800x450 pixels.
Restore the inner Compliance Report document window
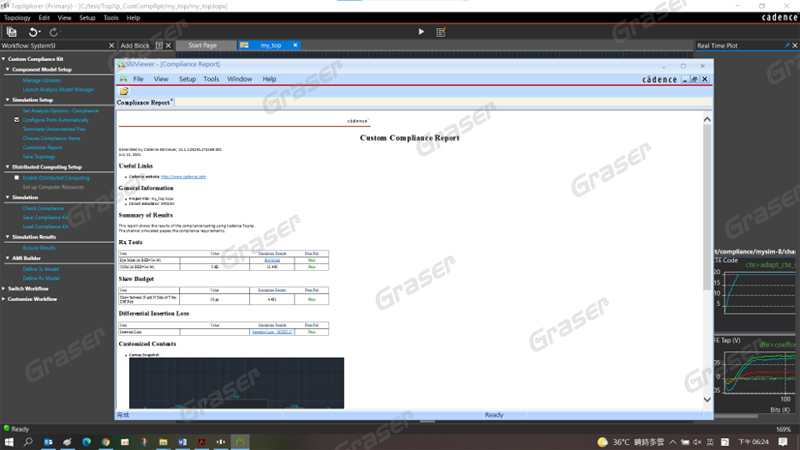[694, 79]
